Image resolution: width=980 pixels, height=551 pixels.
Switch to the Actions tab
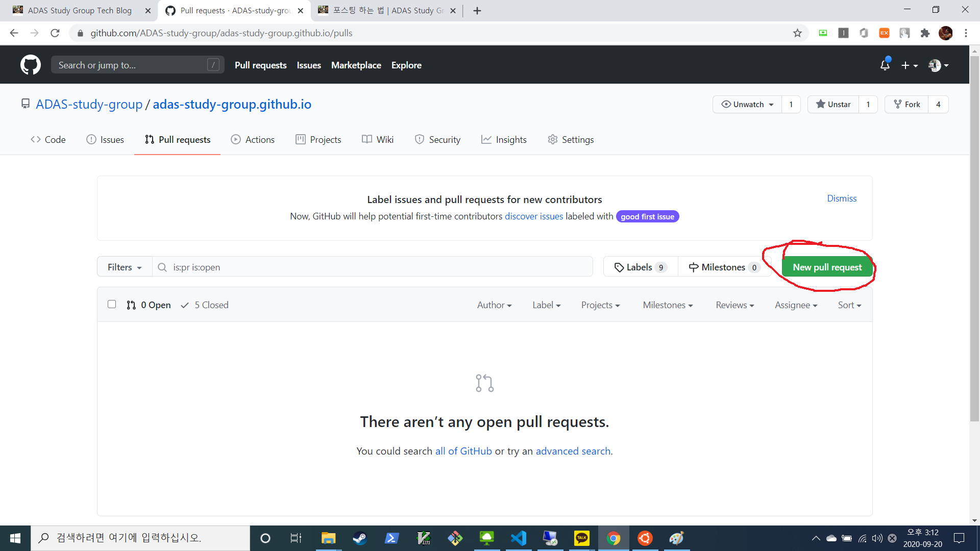click(x=253, y=139)
